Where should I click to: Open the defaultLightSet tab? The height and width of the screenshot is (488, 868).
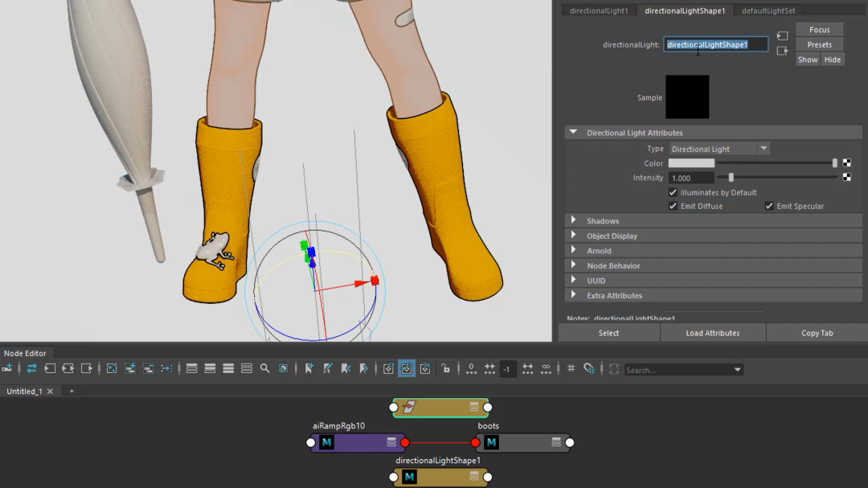[x=768, y=10]
